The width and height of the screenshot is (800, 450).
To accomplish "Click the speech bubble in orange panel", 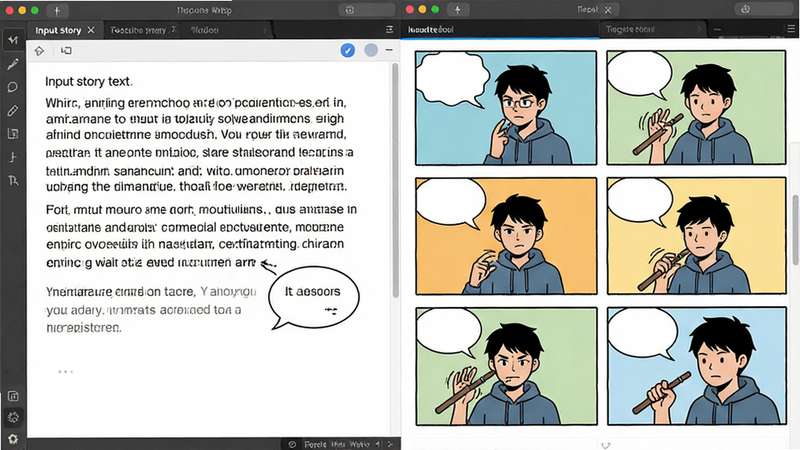I will 451,203.
